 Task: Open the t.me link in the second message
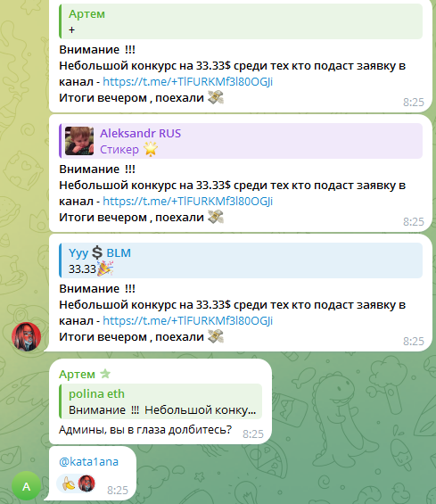(187, 202)
